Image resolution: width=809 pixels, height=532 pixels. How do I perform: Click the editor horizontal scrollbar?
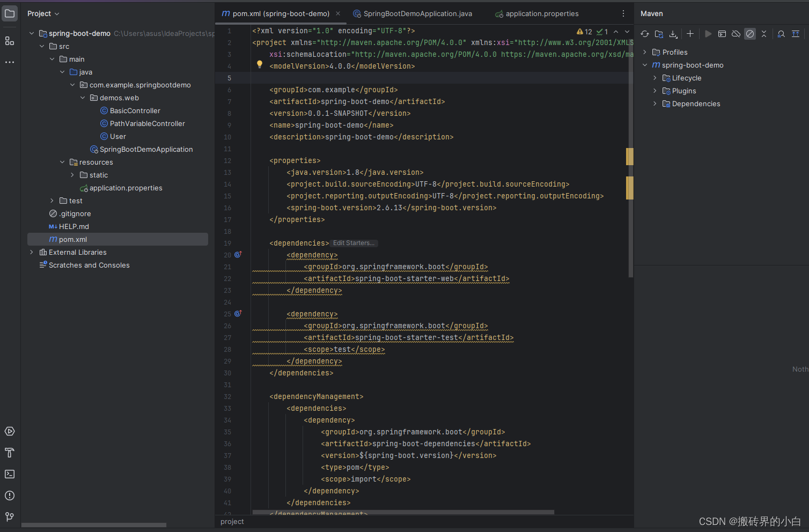pos(403,513)
